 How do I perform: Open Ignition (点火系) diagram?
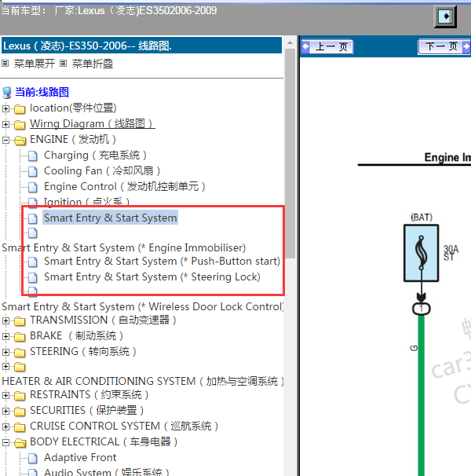click(87, 202)
